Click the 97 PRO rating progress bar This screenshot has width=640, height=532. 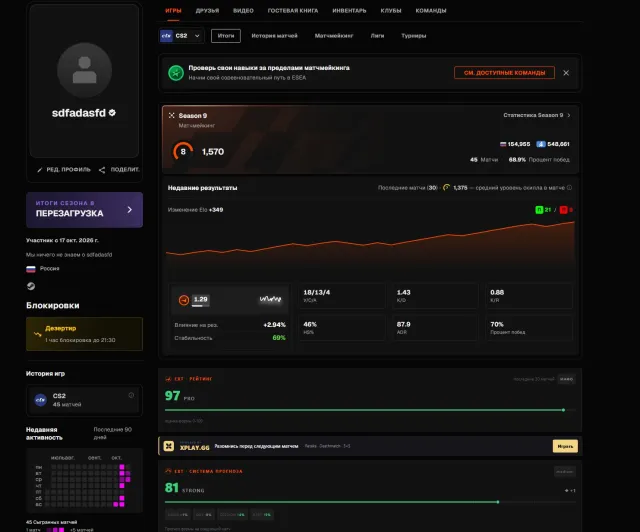click(370, 410)
